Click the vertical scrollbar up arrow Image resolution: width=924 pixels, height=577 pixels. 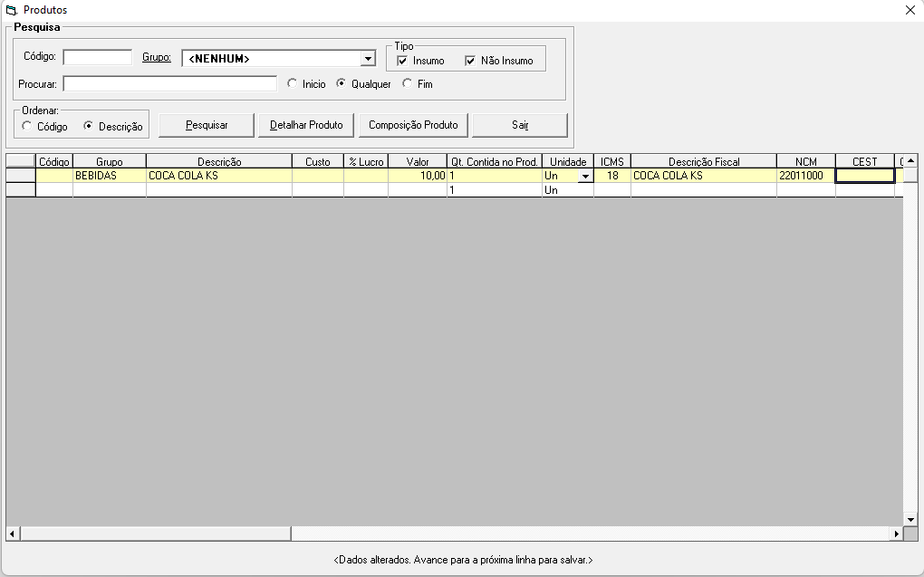(x=910, y=161)
